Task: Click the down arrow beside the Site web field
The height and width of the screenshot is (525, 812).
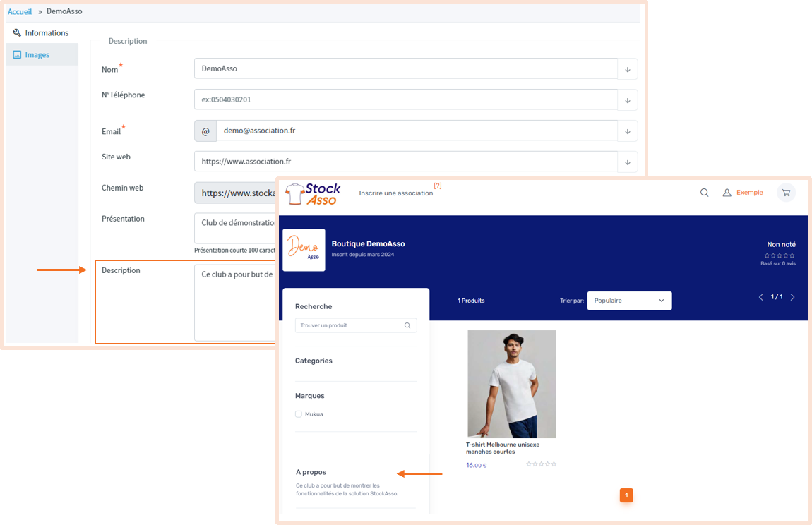Action: pyautogui.click(x=628, y=162)
